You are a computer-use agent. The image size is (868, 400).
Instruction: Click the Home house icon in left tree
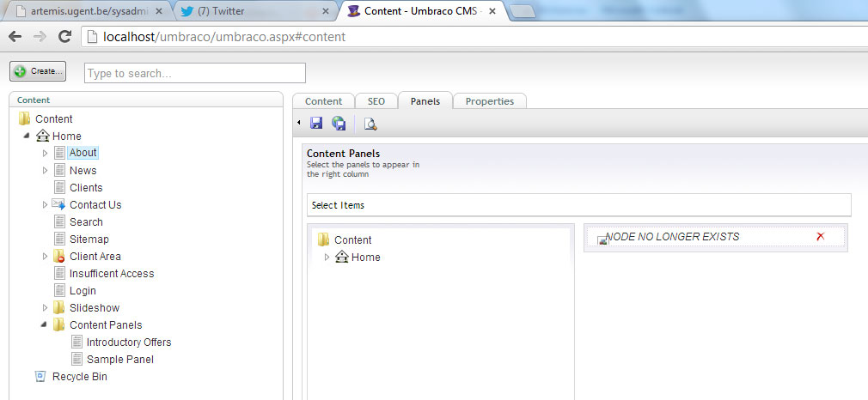tap(42, 136)
